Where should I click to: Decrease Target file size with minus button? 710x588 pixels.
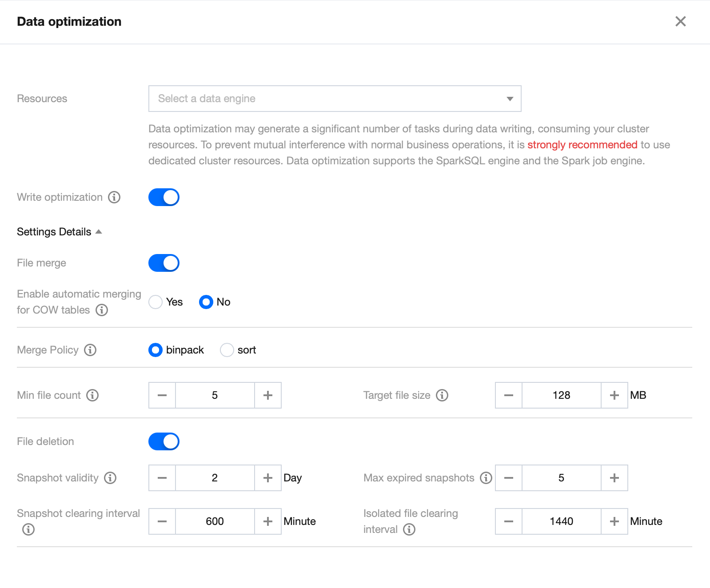coord(509,395)
